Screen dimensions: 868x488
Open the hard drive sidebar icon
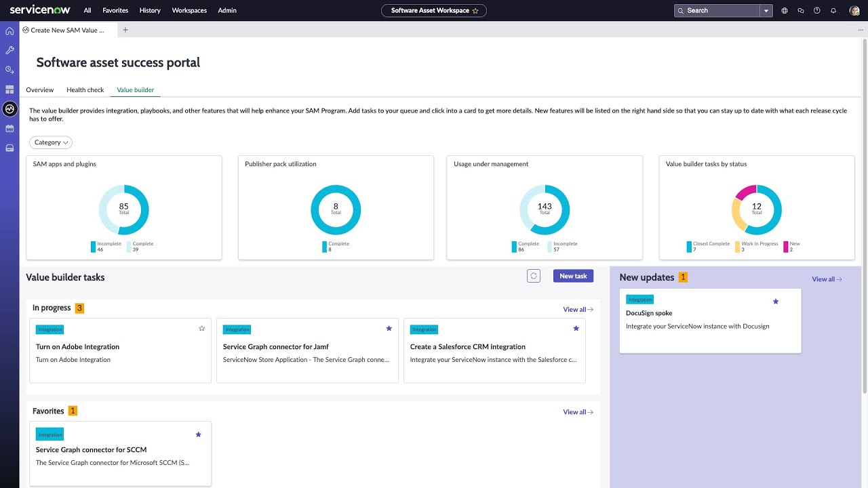coord(9,148)
